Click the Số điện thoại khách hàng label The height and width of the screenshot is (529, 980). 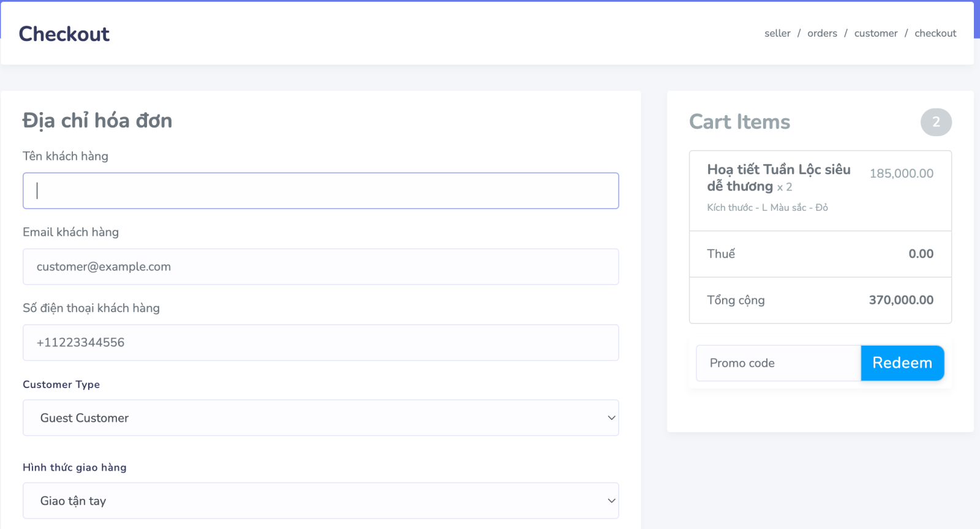91,308
